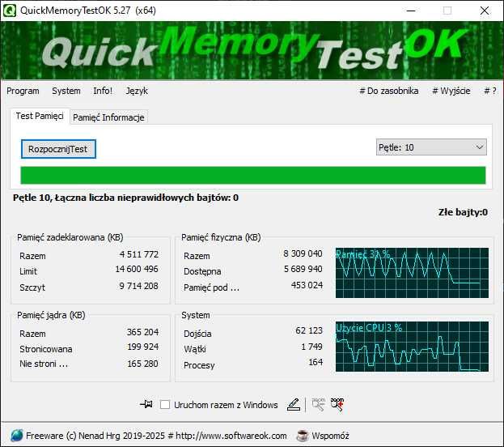Image resolution: width=504 pixels, height=447 pixels.
Task: Enable Uruchom razem z Windows checkbox
Action: [x=165, y=405]
